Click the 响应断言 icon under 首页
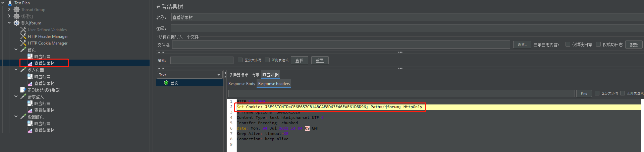Viewport: 644px width, 152px height. pyautogui.click(x=30, y=57)
